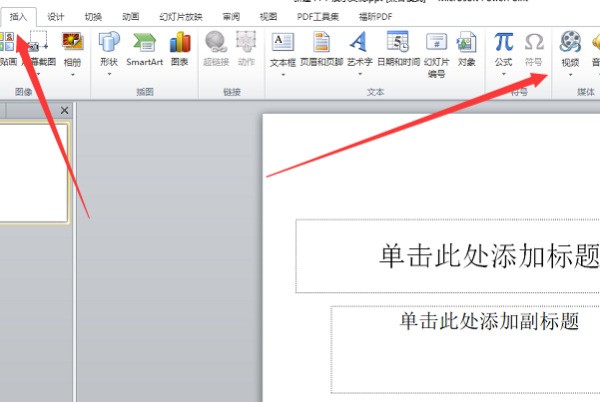Viewport: 600px width, 402px height.
Task: Click the title placeholder 单击此处添加标题
Action: click(x=448, y=256)
